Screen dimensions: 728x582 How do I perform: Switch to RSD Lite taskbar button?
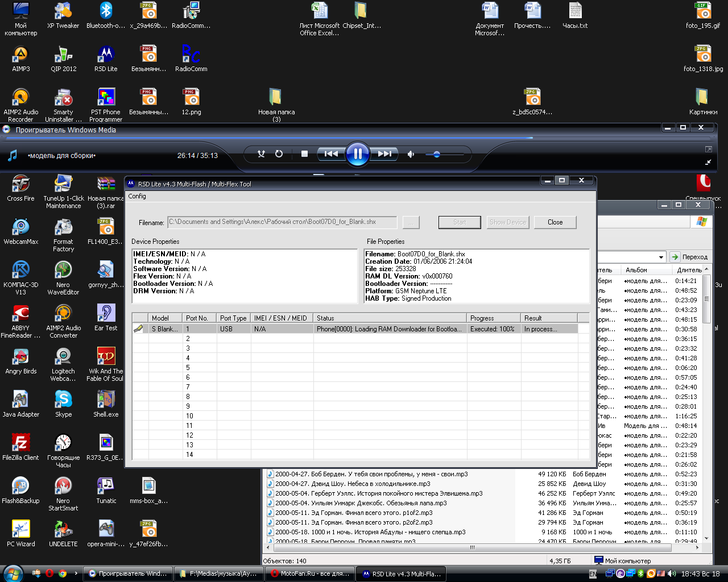[402, 573]
